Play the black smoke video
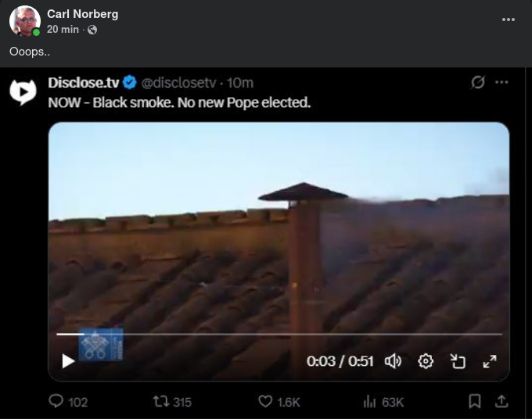 (x=68, y=361)
